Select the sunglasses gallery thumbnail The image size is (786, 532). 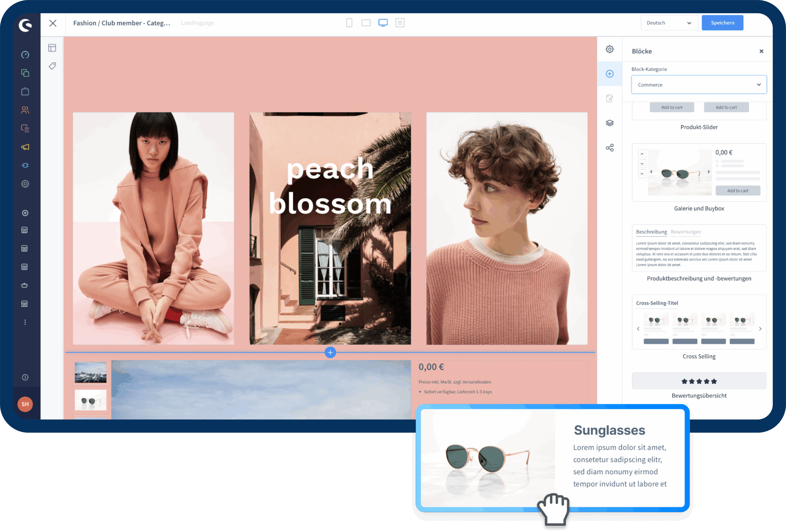(x=90, y=400)
